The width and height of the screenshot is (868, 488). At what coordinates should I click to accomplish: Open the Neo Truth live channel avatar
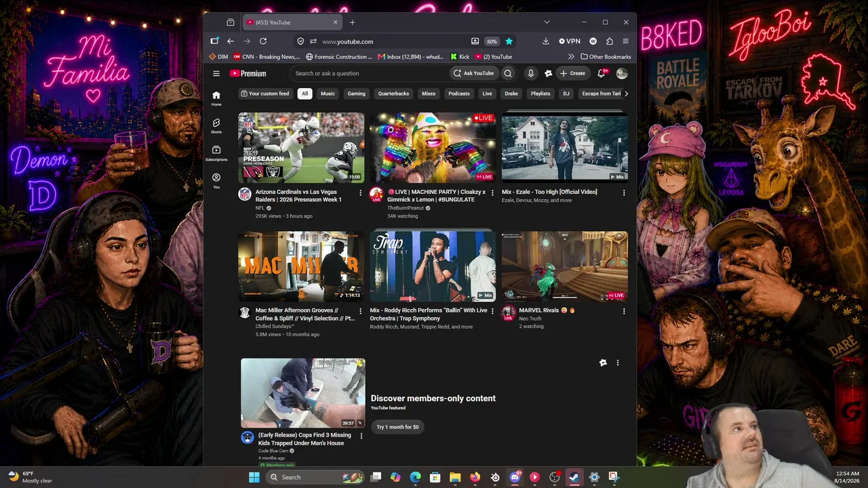509,312
